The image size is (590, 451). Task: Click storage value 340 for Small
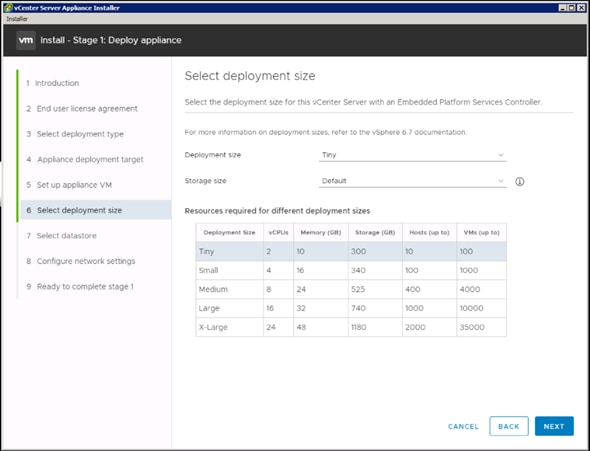click(358, 270)
